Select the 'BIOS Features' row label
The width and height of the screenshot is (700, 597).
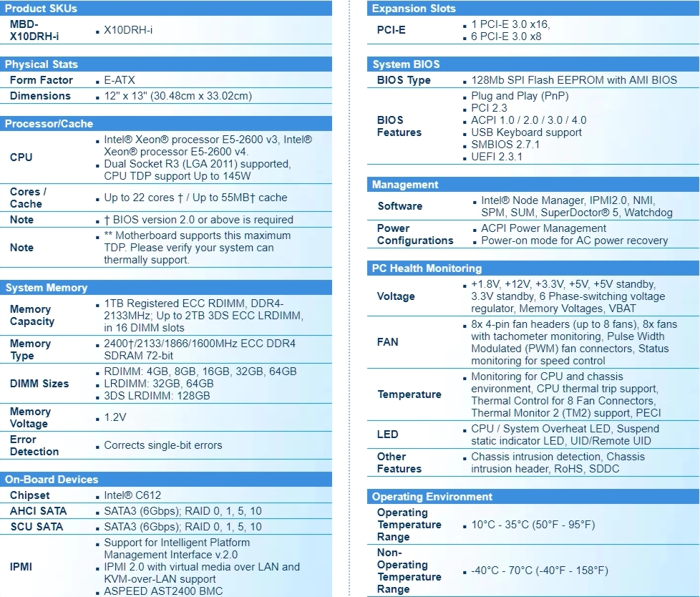(x=399, y=127)
